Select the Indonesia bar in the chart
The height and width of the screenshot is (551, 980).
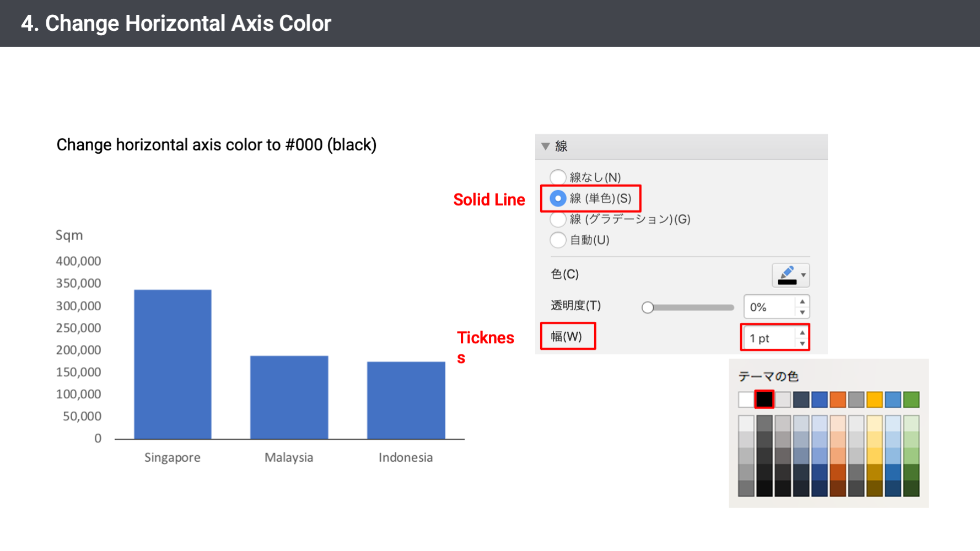(x=406, y=400)
